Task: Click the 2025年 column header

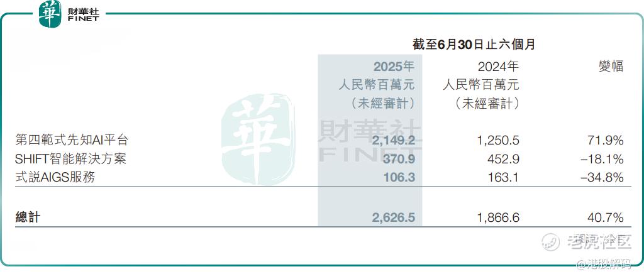Action: point(394,66)
